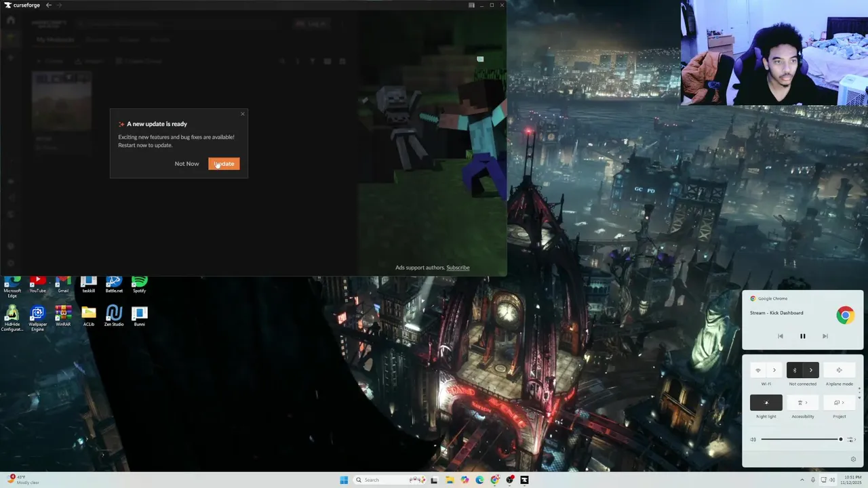Image resolution: width=868 pixels, height=488 pixels.
Task: Open the Subscribe link in CurseForge
Action: click(458, 267)
